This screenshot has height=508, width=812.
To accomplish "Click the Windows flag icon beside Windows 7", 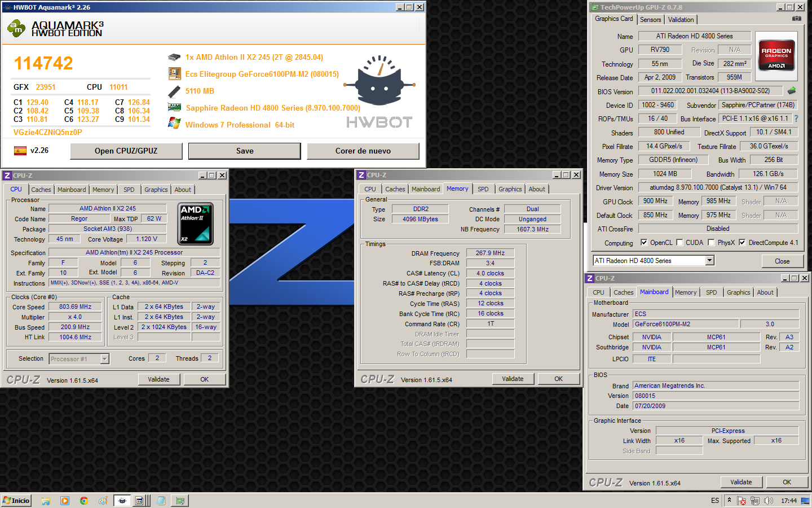I will [x=174, y=124].
